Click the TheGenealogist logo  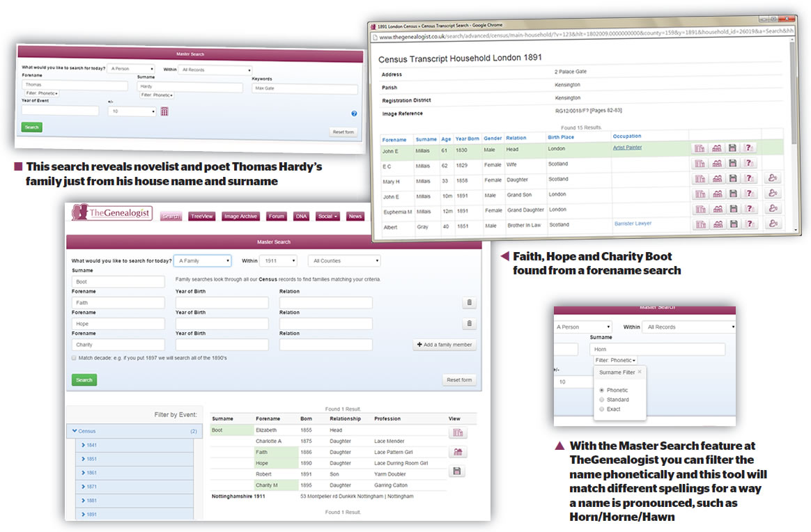pos(111,212)
